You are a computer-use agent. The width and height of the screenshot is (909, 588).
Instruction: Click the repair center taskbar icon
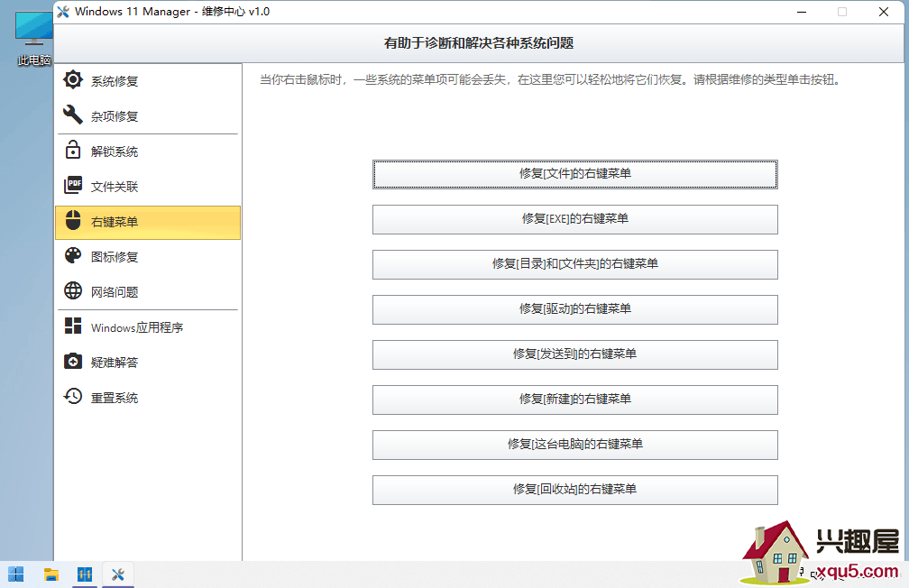(118, 574)
